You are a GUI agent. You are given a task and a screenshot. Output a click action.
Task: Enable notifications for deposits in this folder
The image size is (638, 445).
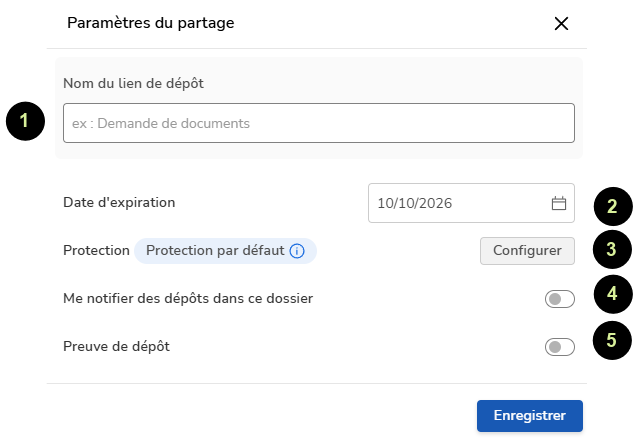click(x=559, y=299)
